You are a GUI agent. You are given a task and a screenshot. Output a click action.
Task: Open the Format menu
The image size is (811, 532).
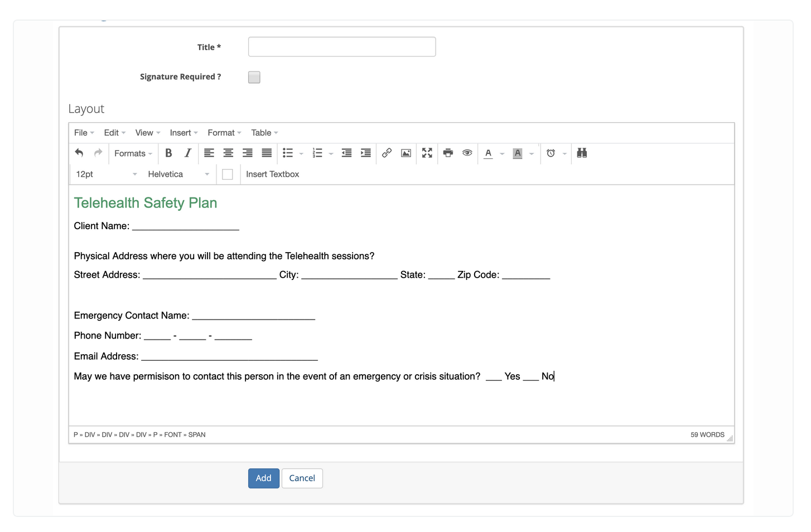(x=224, y=133)
